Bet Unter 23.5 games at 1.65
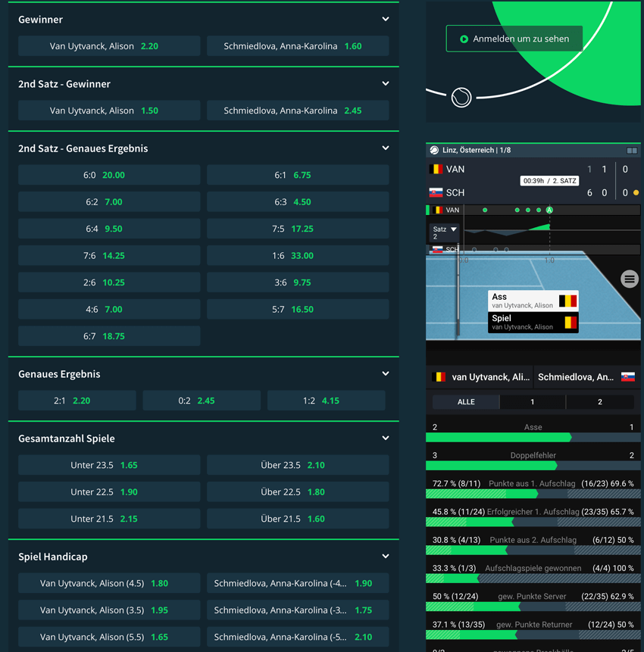This screenshot has height=652, width=644. (109, 465)
